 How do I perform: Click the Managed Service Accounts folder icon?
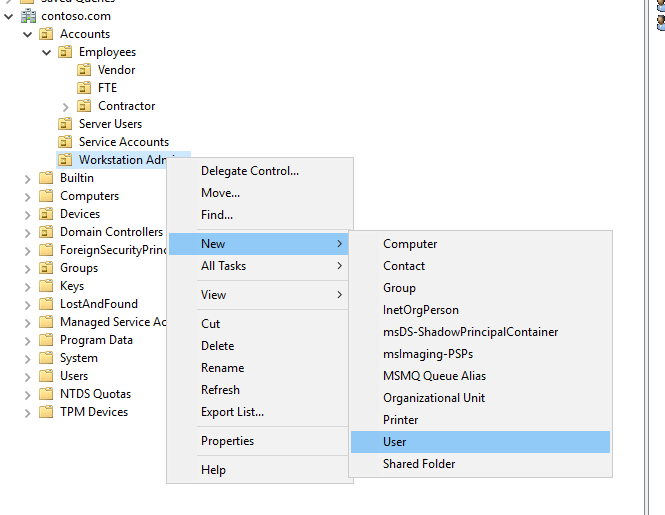(x=46, y=322)
